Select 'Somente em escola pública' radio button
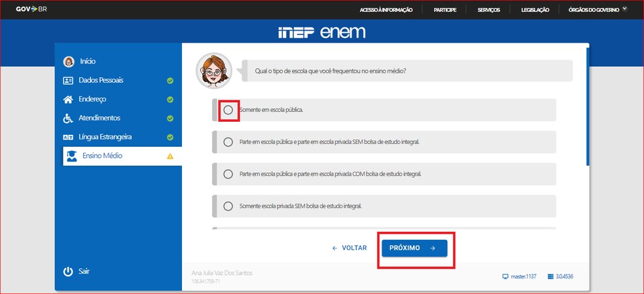The height and width of the screenshot is (294, 644). click(x=228, y=110)
